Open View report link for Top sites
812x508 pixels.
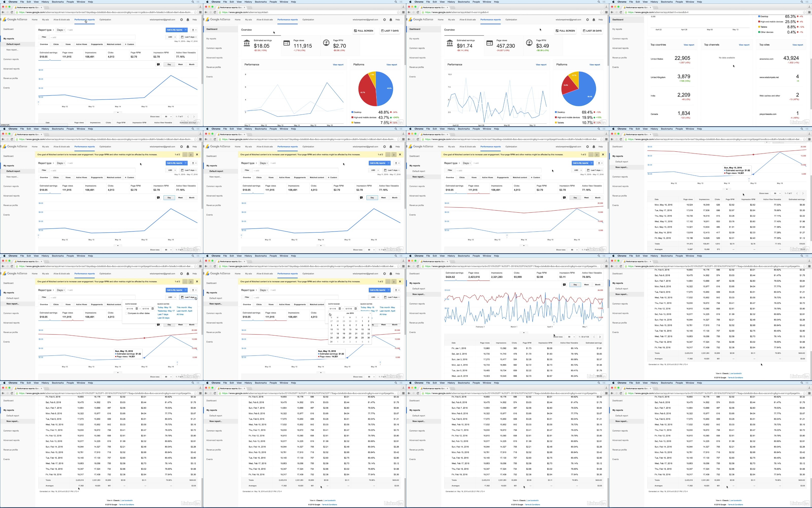798,45
